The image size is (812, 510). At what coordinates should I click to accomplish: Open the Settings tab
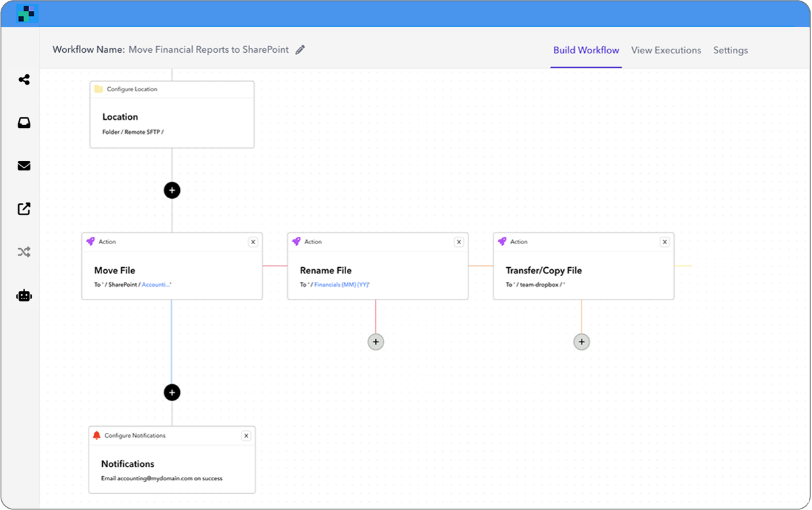(x=730, y=50)
